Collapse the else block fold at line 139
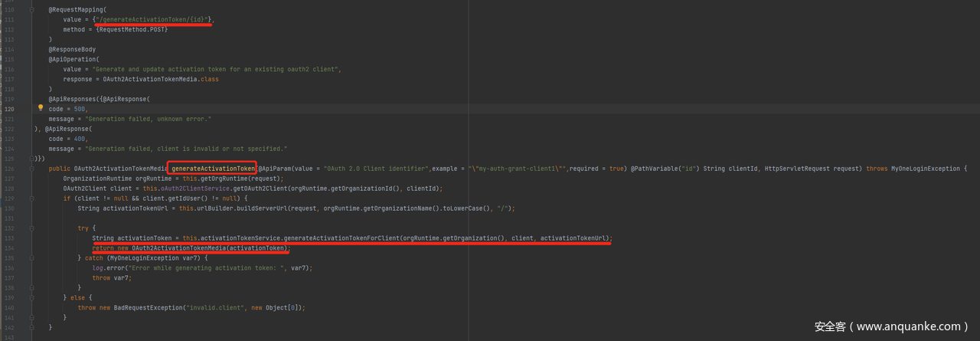980x341 pixels. click(x=32, y=297)
